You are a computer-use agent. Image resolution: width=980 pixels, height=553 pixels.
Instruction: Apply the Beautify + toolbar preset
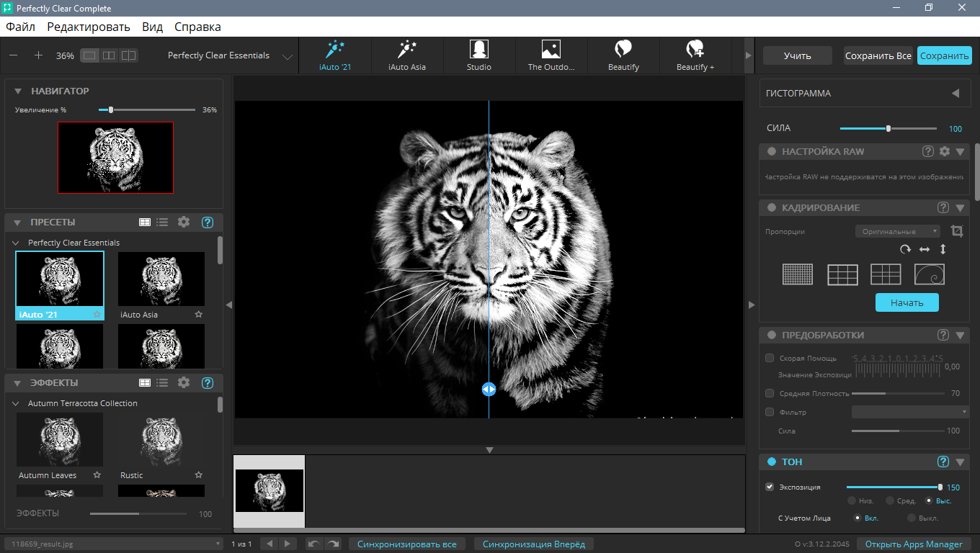click(695, 55)
